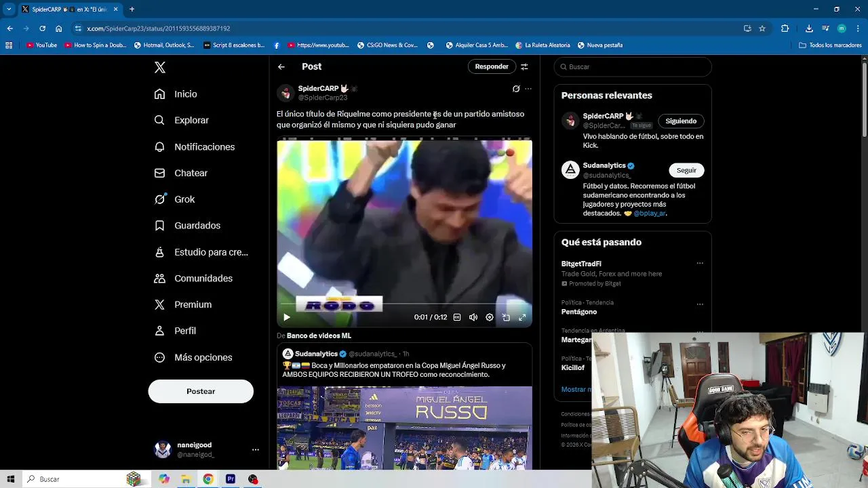This screenshot has height=488, width=868.
Task: Play the video
Action: pos(286,317)
